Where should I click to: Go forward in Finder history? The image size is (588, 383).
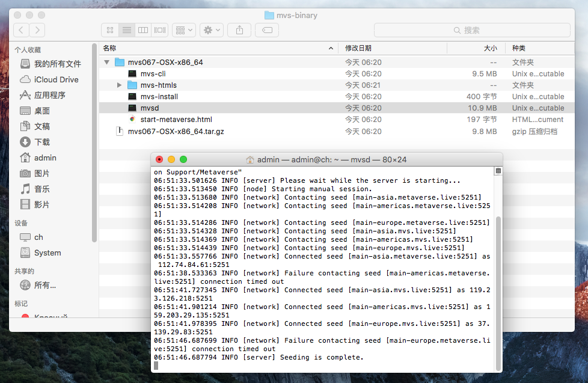tap(37, 30)
